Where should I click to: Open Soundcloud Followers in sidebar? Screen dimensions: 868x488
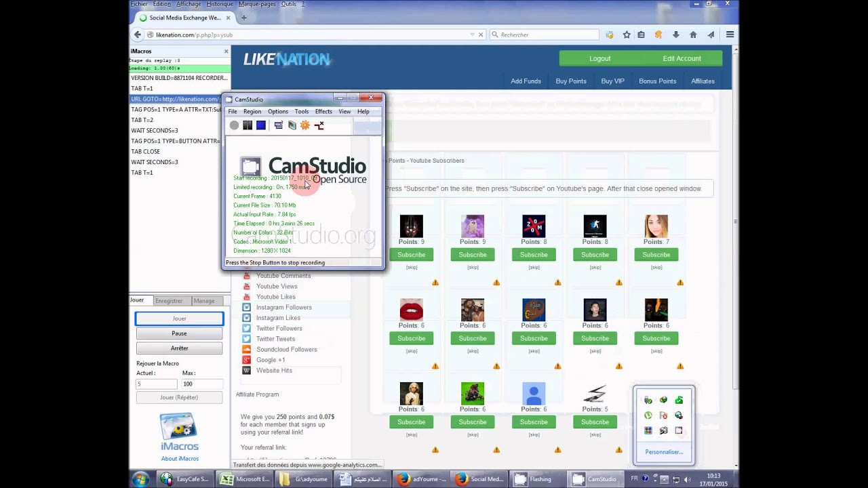286,350
